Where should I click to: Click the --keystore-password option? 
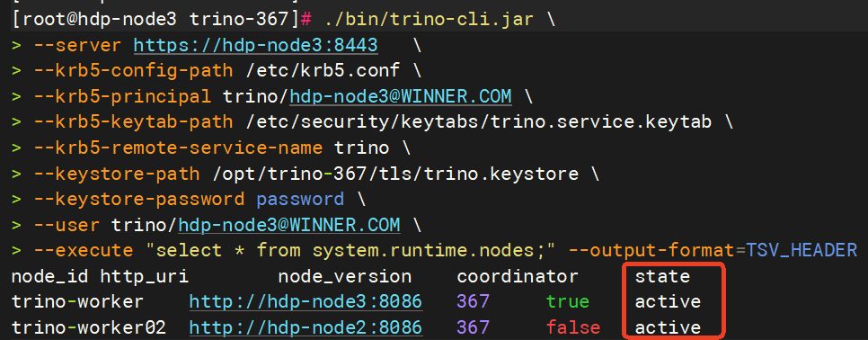(x=139, y=200)
